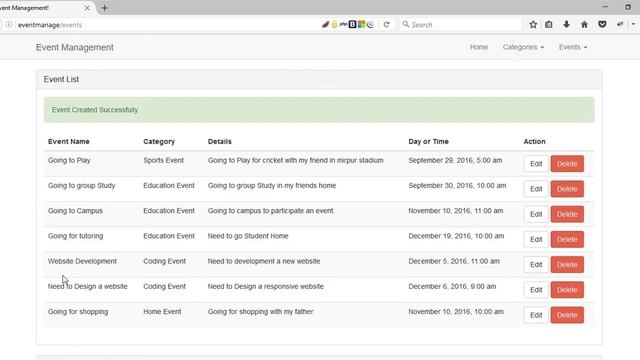This screenshot has height=360, width=640.
Task: Click the toolbar overflow dropdown arrow
Action: [x=633, y=24]
